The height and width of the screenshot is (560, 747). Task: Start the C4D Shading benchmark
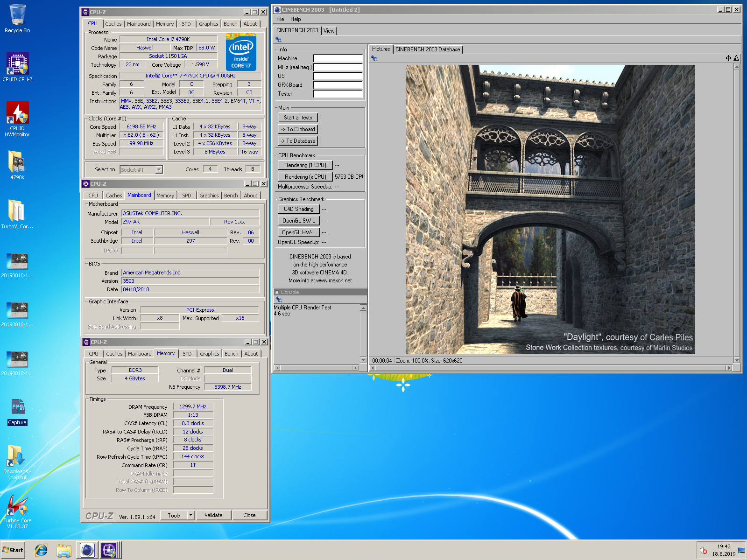point(299,209)
